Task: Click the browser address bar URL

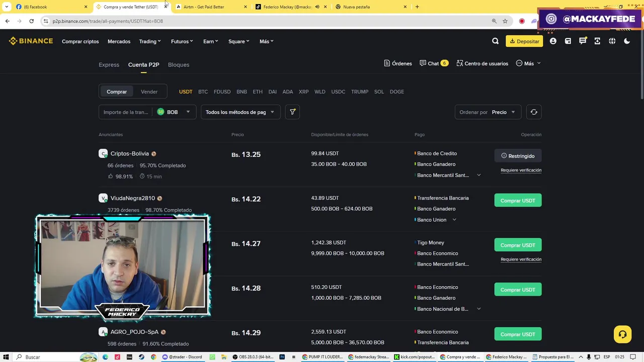Action: pyautogui.click(x=108, y=21)
